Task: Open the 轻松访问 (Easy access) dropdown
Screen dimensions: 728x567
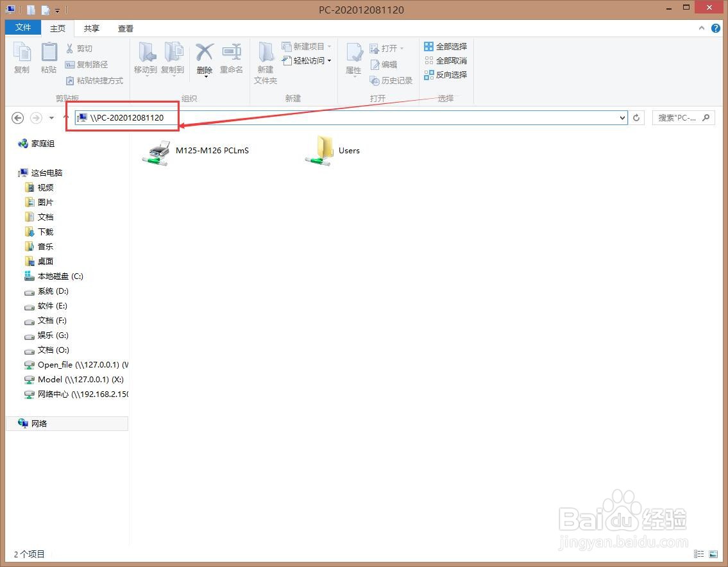Action: 307,61
